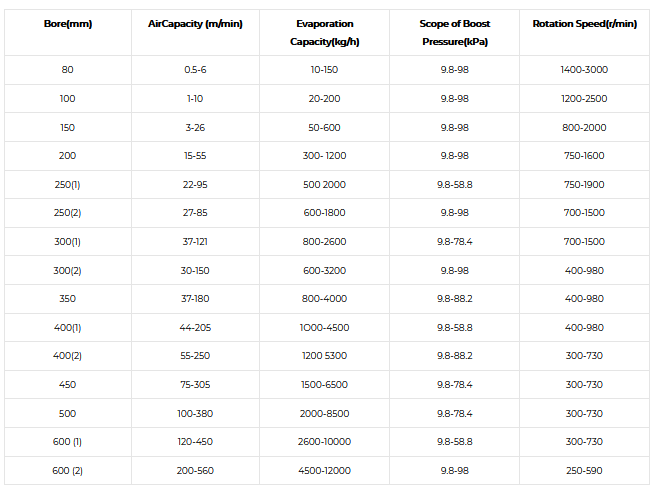Click the 250(1) bore row cell
This screenshot has width=656, height=496.
click(x=67, y=184)
